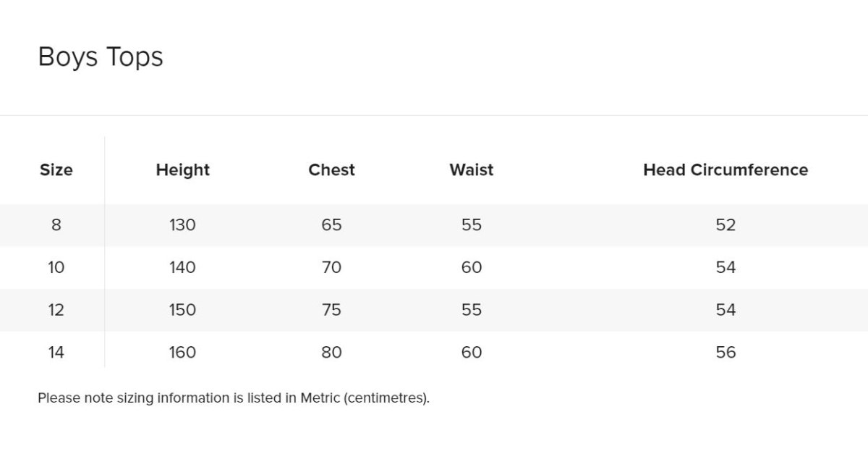Image resolution: width=868 pixels, height=475 pixels.
Task: Click the metric sizing note text
Action: point(233,398)
